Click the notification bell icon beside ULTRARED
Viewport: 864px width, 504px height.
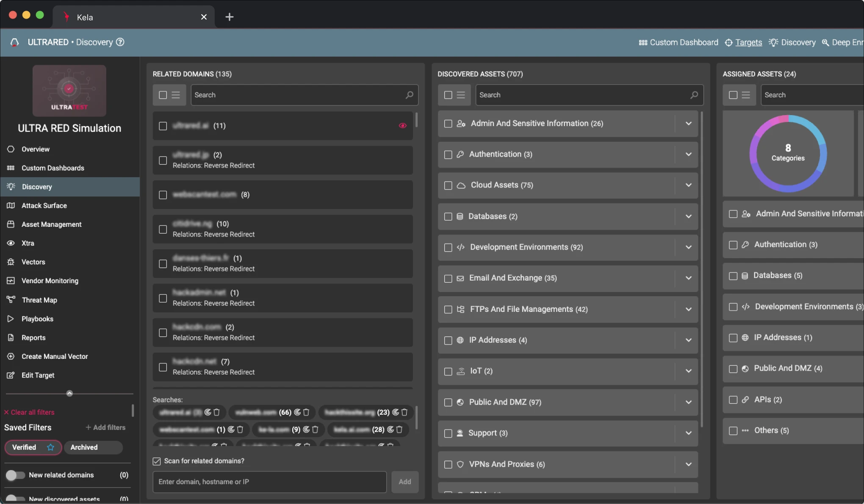tap(14, 42)
